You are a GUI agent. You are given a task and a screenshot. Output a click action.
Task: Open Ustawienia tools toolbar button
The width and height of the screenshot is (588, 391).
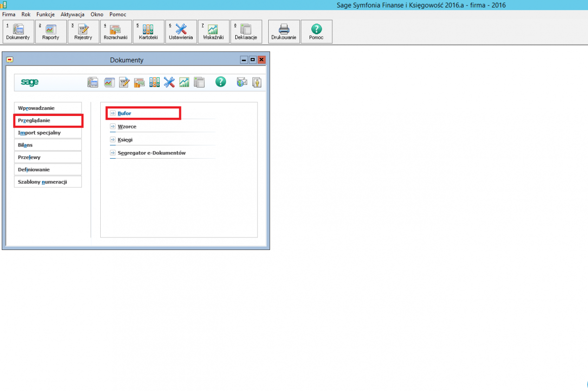tap(181, 32)
